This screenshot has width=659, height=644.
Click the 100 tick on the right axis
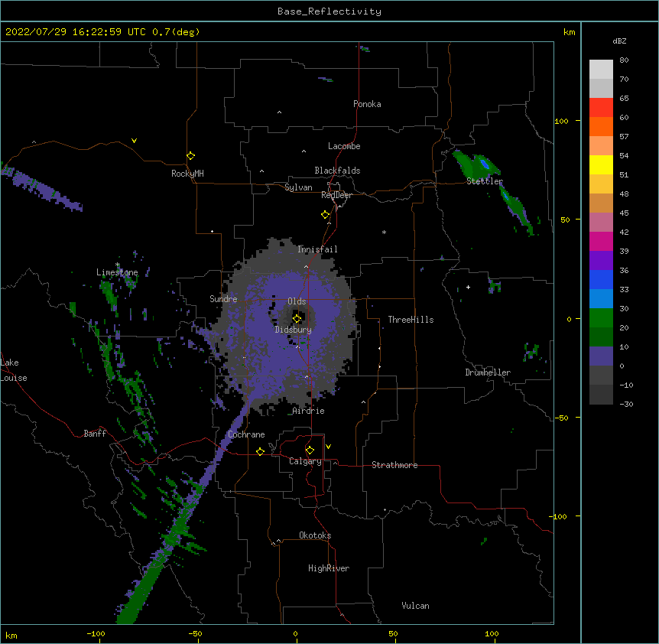pyautogui.click(x=561, y=121)
